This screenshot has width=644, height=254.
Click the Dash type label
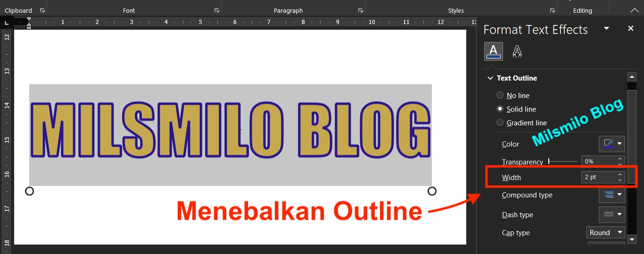[x=518, y=215]
